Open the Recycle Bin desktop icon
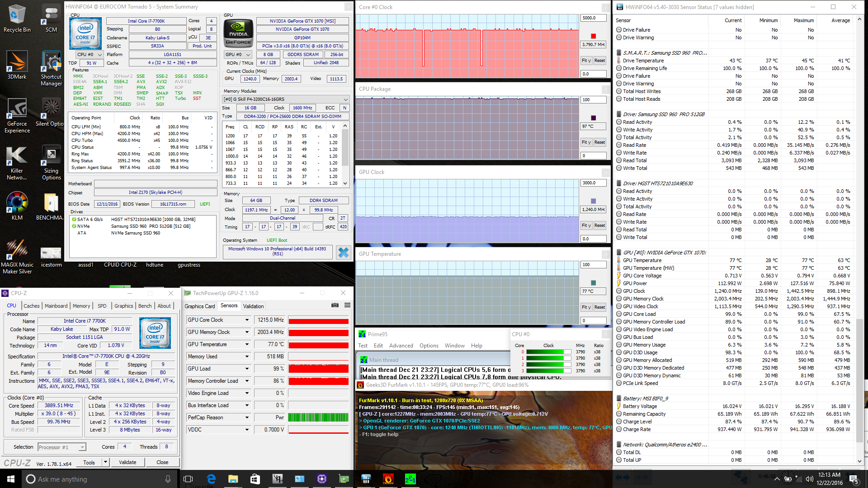The height and width of the screenshot is (488, 868). tap(17, 18)
